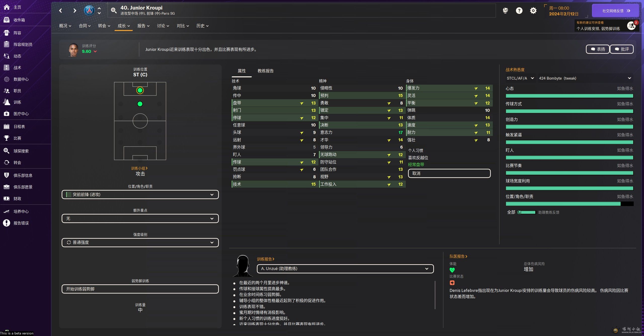Go back with the left arrow

[x=60, y=11]
